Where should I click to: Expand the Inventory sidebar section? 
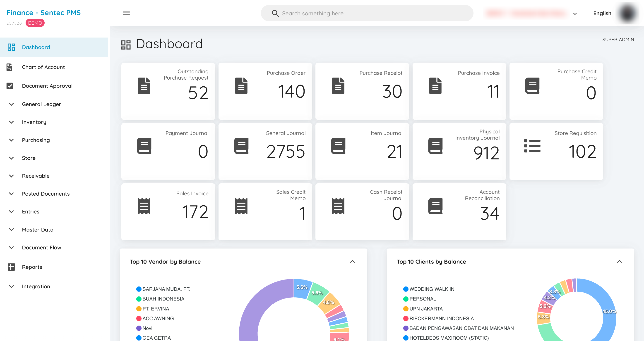(54, 122)
